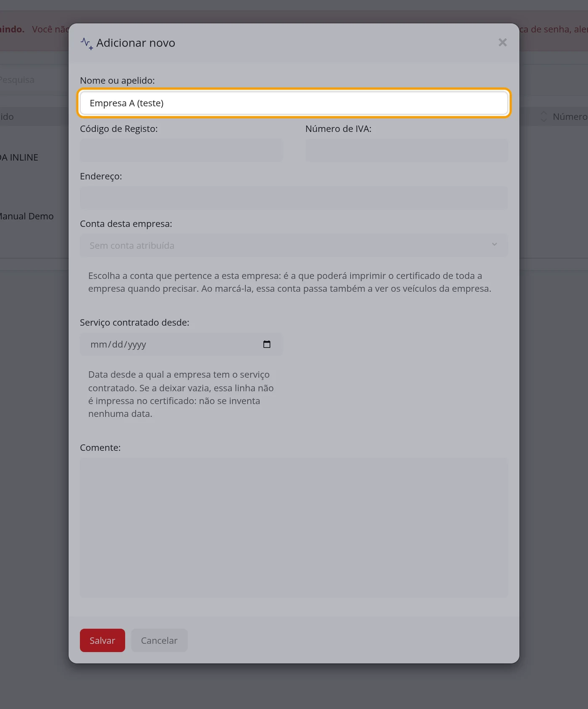The image size is (588, 709).
Task: Click the Cancelar button
Action: (159, 641)
